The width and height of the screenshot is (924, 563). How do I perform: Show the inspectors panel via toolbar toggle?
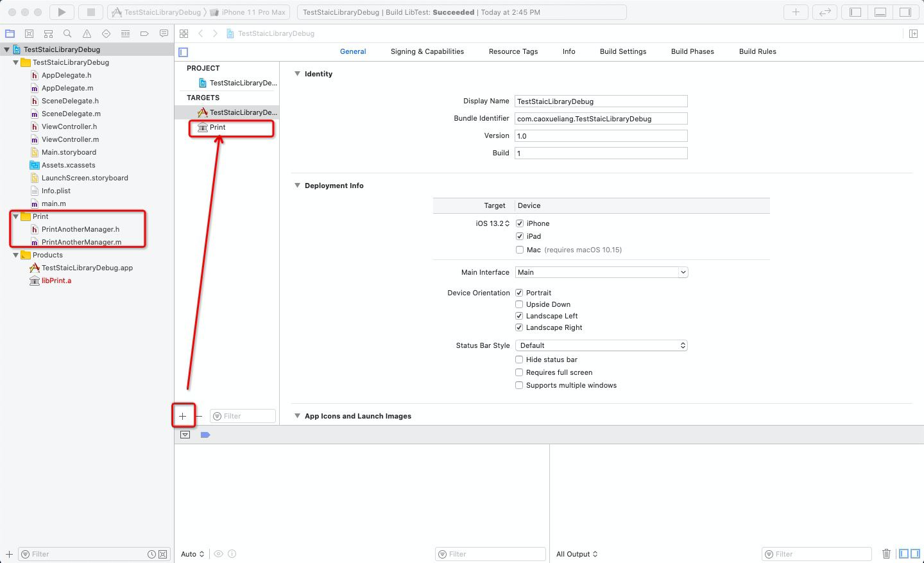pyautogui.click(x=905, y=12)
